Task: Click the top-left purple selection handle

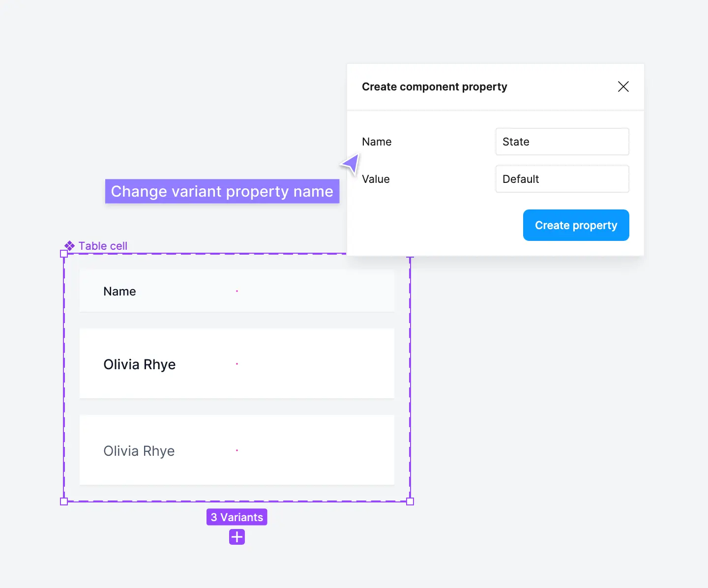Action: coord(64,254)
